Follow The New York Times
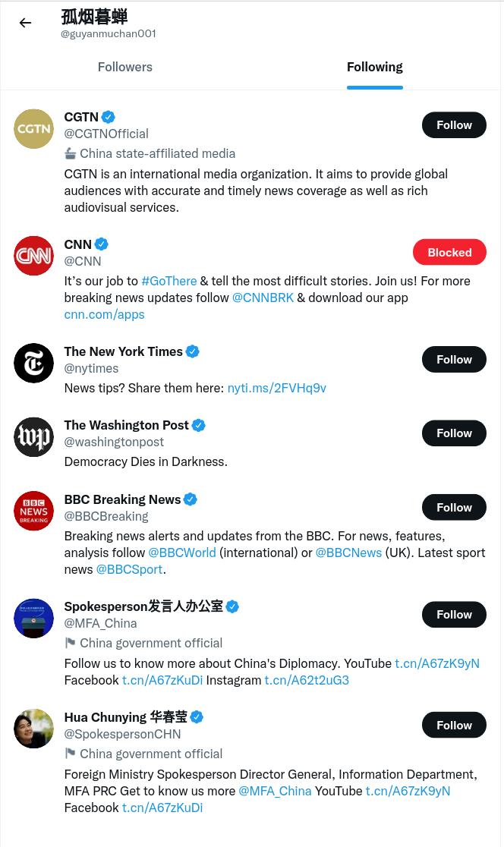The height and width of the screenshot is (847, 504). (x=455, y=359)
